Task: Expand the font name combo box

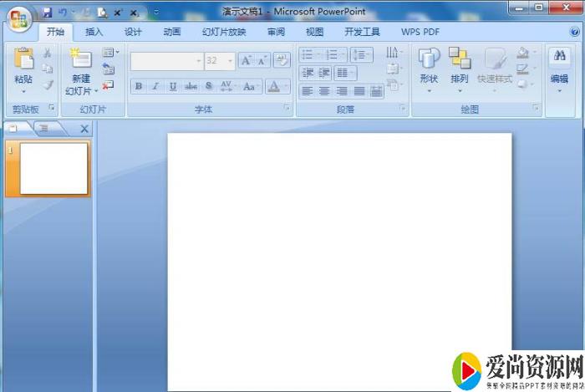Action: point(199,60)
